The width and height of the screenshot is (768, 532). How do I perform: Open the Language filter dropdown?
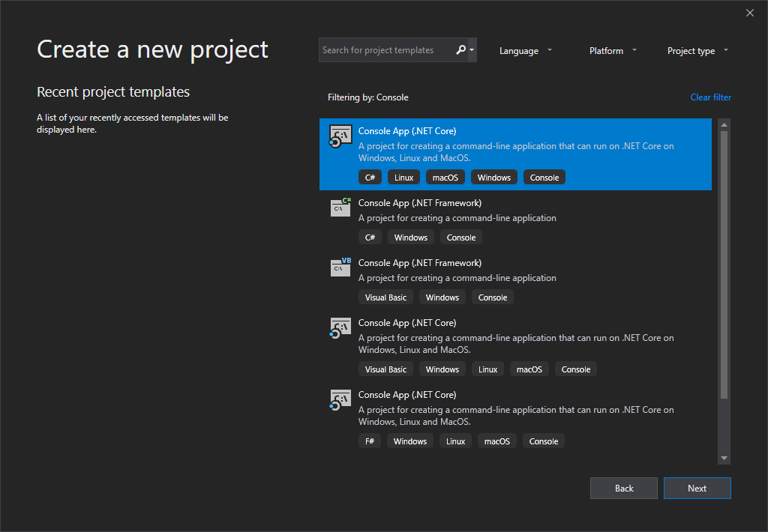526,51
